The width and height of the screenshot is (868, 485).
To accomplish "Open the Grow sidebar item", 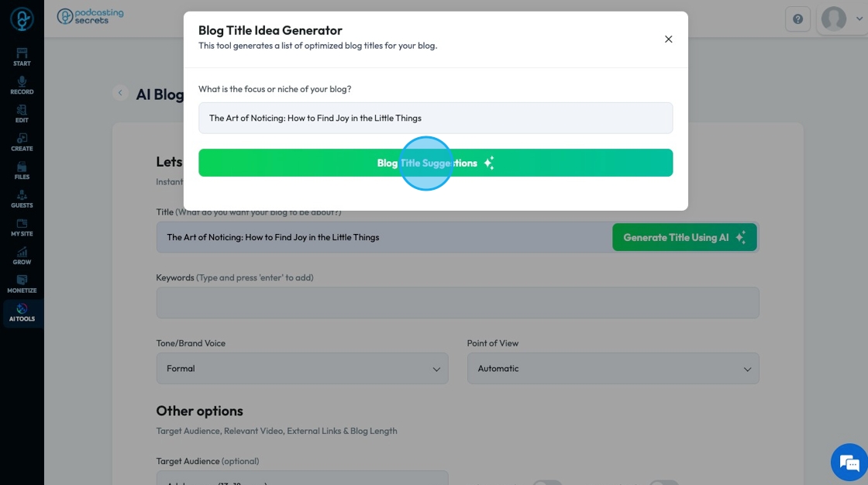I will tap(22, 256).
